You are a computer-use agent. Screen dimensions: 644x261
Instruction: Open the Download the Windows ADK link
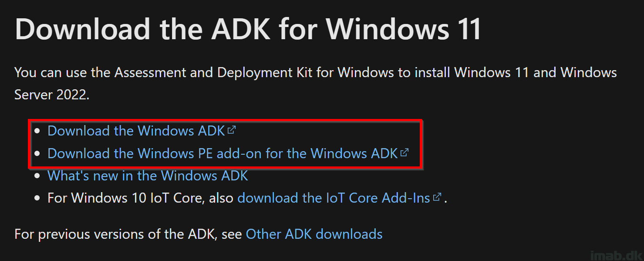pyautogui.click(x=136, y=130)
